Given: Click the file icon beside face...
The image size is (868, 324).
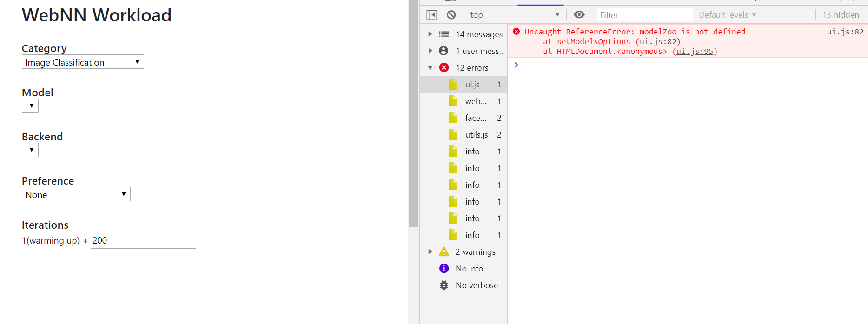Looking at the screenshot, I should (x=453, y=118).
